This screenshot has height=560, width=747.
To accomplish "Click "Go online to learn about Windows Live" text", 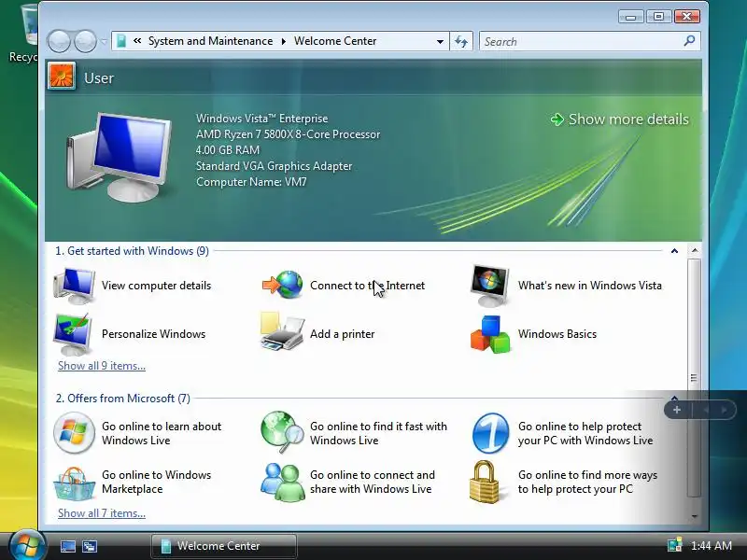I will tap(162, 433).
